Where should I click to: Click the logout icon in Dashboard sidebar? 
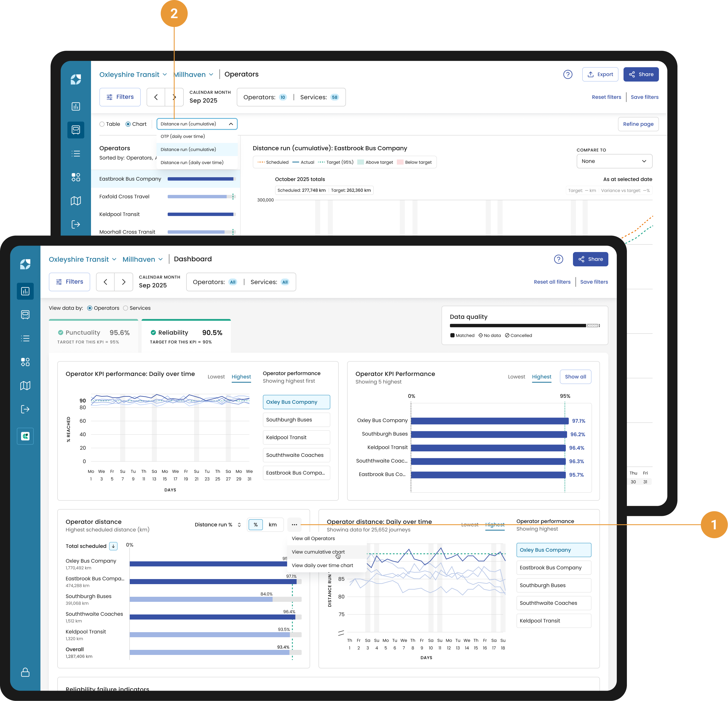click(25, 409)
